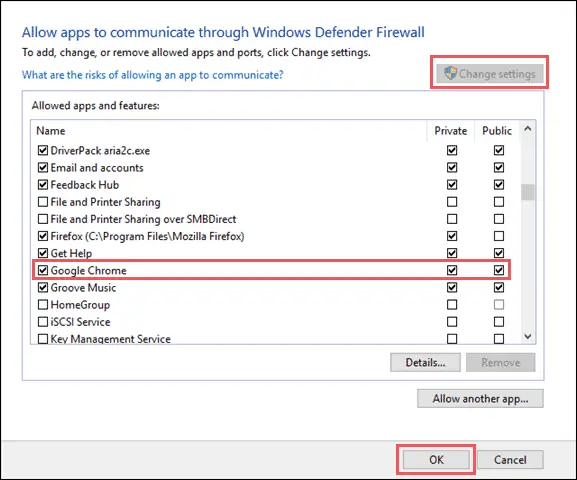Check Public for File and Printer Sharing
Screen dimensions: 577x480
[x=499, y=202]
